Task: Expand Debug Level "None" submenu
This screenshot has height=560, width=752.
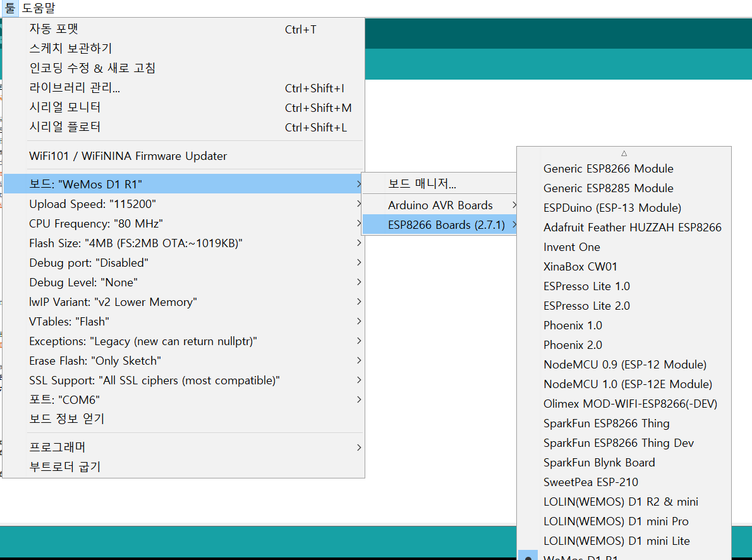Action: click(x=184, y=283)
